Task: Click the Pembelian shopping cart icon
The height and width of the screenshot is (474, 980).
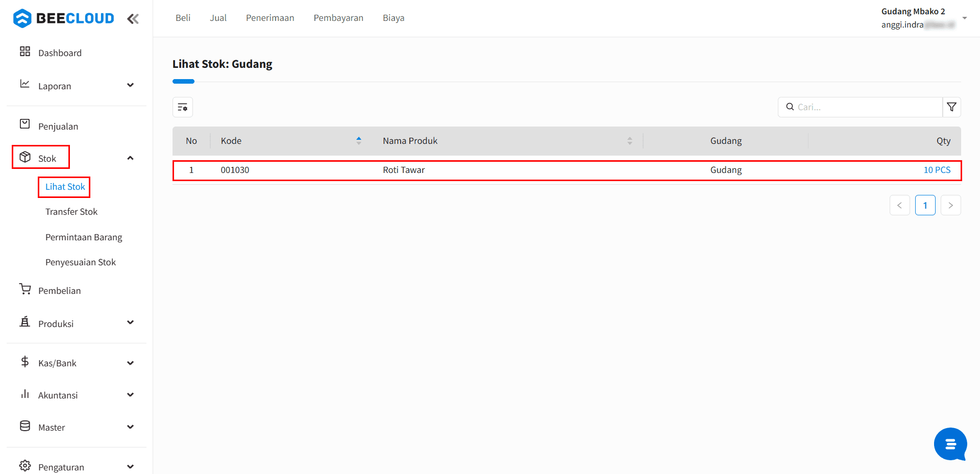Action: point(25,289)
